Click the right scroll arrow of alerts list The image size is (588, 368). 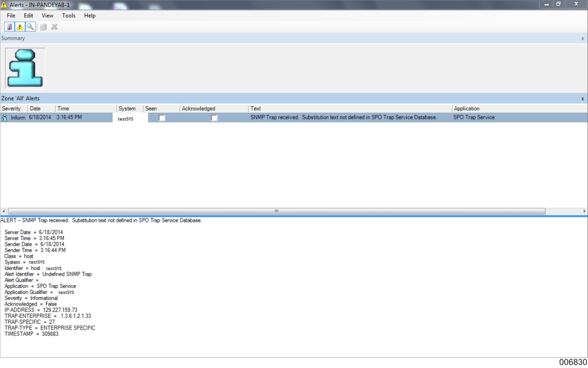pos(584,211)
